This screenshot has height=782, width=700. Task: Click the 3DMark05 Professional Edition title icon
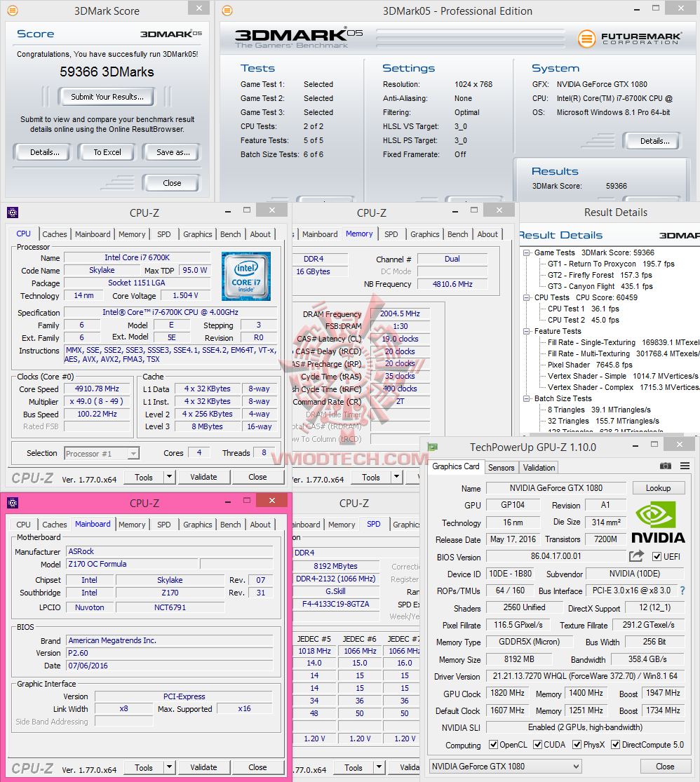coord(227,11)
